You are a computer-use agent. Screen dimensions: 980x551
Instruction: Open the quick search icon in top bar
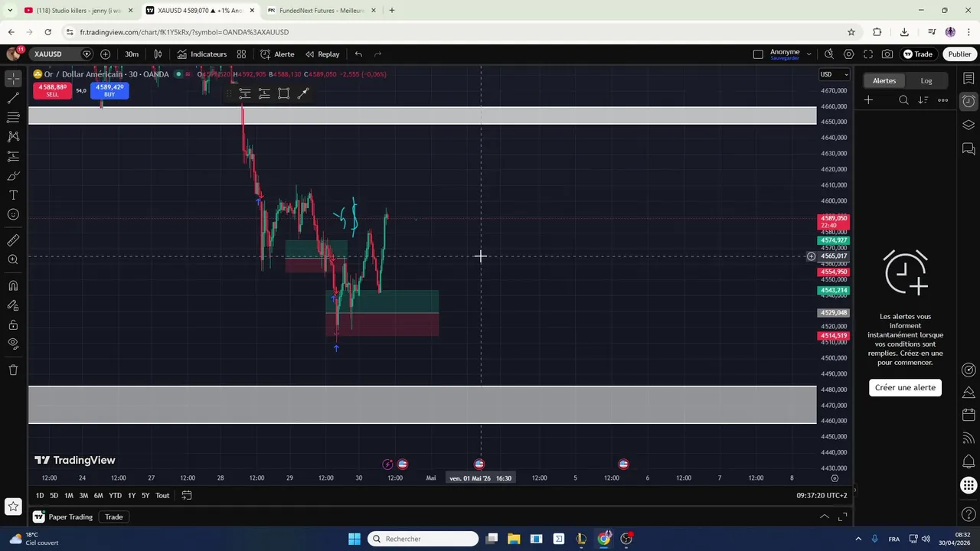point(829,54)
